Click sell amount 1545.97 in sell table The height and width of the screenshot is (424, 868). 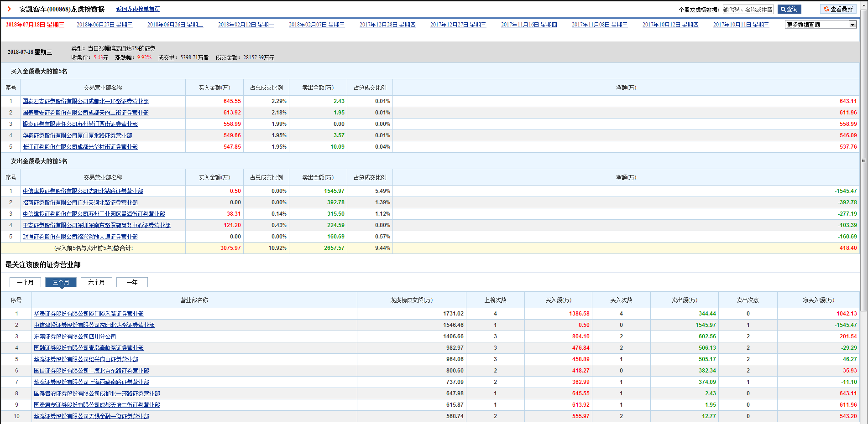[334, 191]
